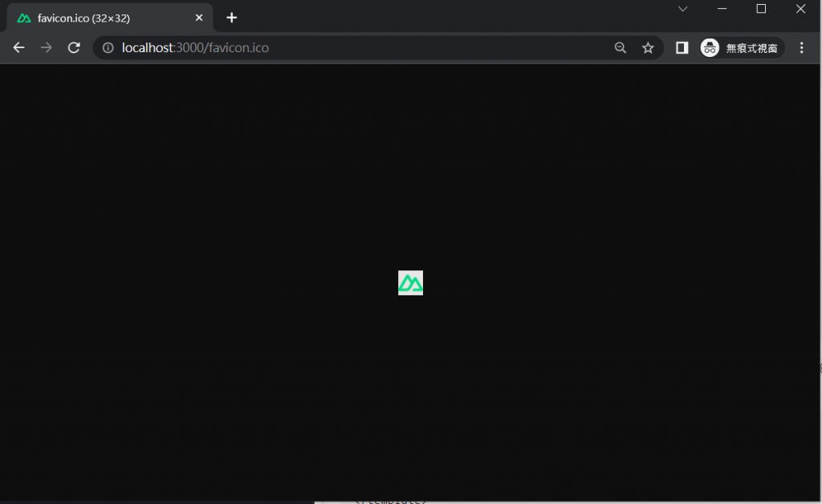Close the favicon.ico tab
The image size is (822, 504).
tap(199, 18)
